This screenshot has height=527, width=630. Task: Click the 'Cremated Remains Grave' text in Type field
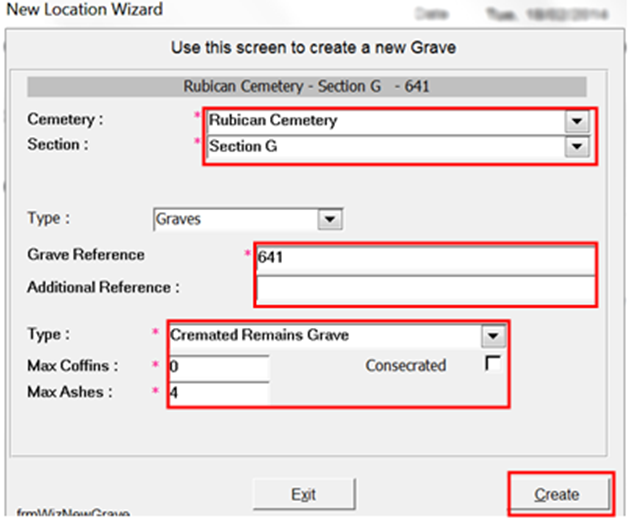pyautogui.click(x=259, y=336)
